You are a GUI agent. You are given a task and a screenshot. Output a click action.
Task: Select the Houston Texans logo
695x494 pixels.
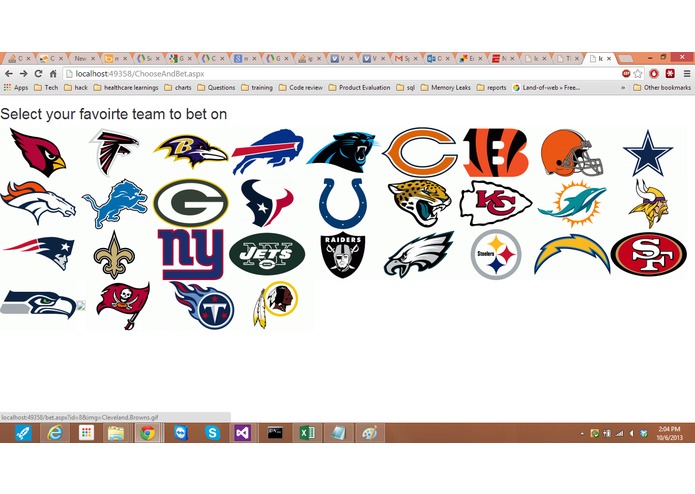tap(267, 203)
